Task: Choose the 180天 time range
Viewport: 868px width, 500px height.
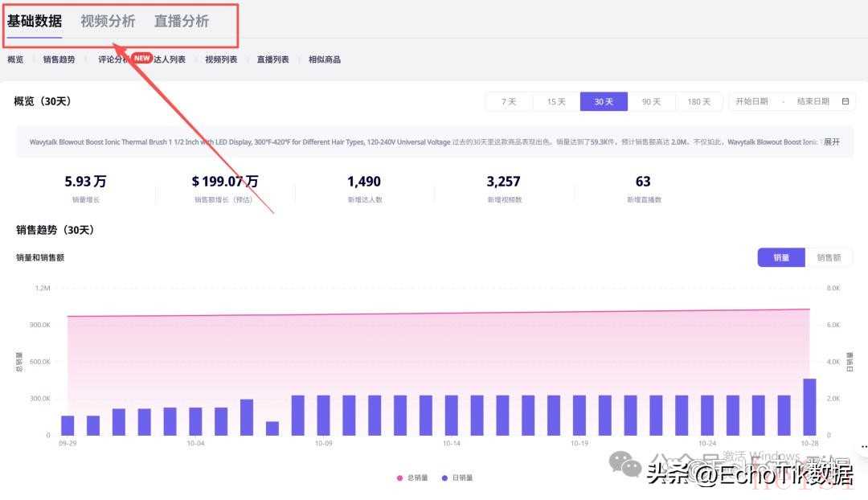Action: 698,101
